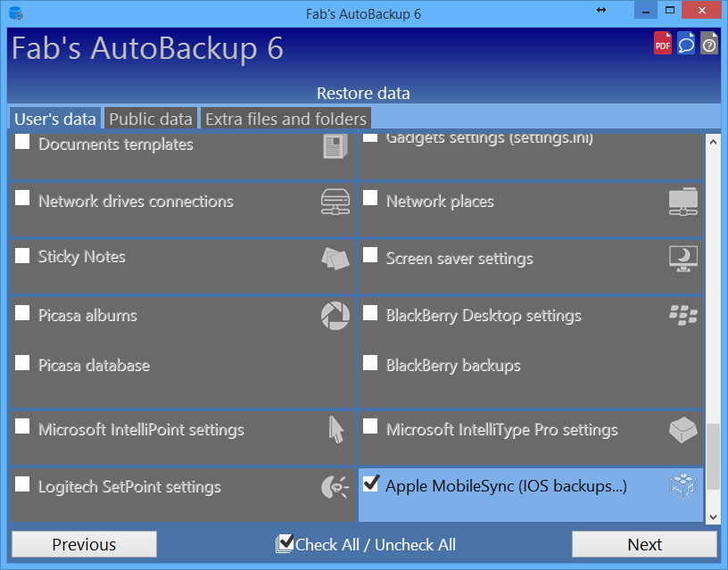The image size is (728, 570).
Task: Click the Picasa aperture logo icon
Action: pyautogui.click(x=335, y=316)
